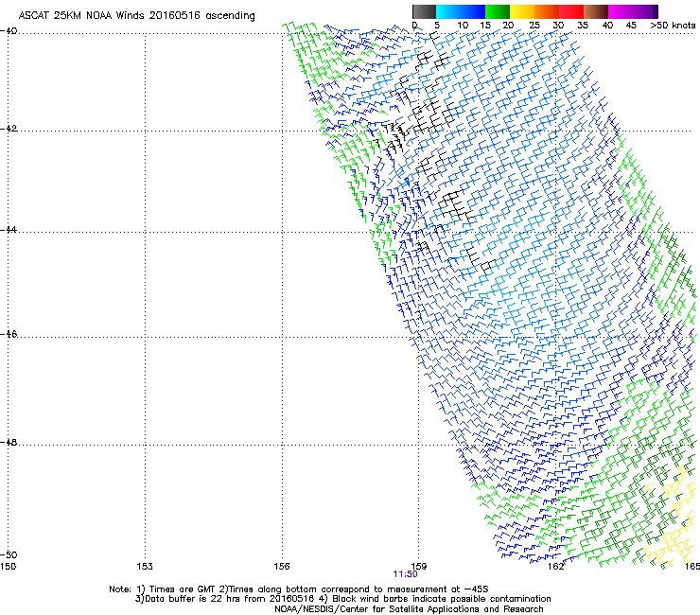The height and width of the screenshot is (615, 700).
Task: Click the '-46' latitude axis label
Action: click(9, 334)
